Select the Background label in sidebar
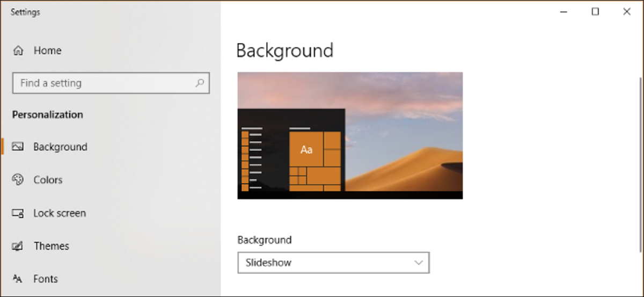Viewport: 644px width, 297px height. pyautogui.click(x=60, y=147)
